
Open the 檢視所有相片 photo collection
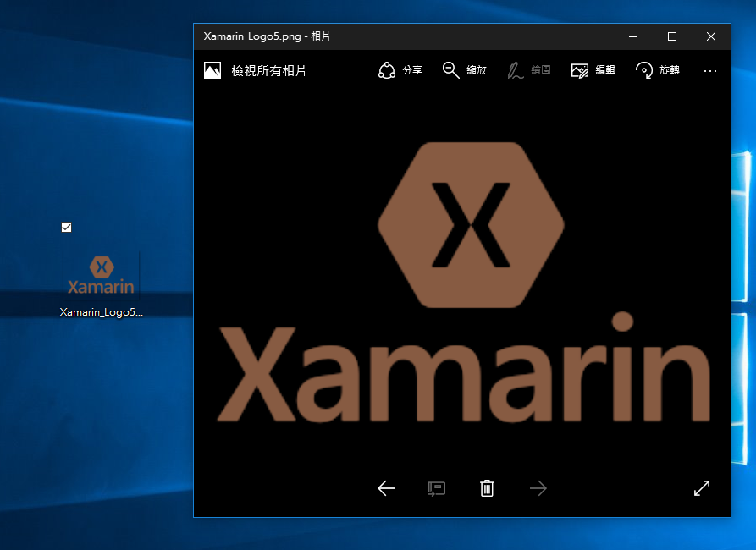[255, 70]
